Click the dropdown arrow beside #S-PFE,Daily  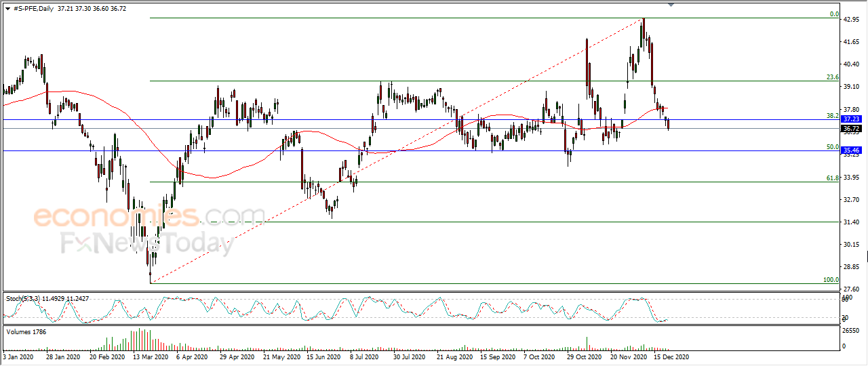click(7, 9)
